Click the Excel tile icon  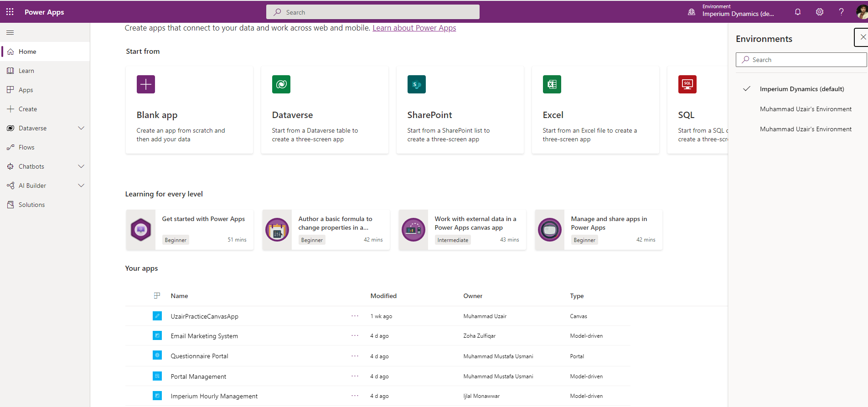[x=552, y=84]
